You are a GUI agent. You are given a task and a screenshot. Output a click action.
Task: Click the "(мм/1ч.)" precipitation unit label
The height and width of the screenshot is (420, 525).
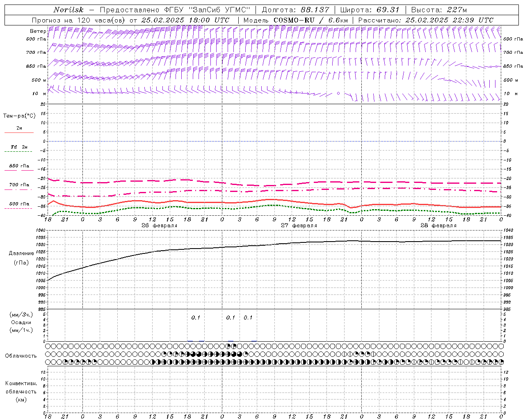pos(21,330)
